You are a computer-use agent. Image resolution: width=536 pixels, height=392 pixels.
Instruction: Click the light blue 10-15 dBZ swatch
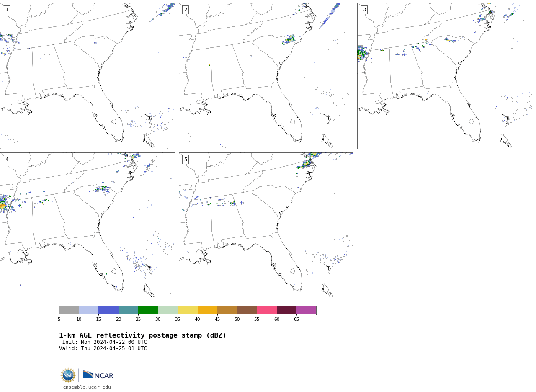click(88, 310)
